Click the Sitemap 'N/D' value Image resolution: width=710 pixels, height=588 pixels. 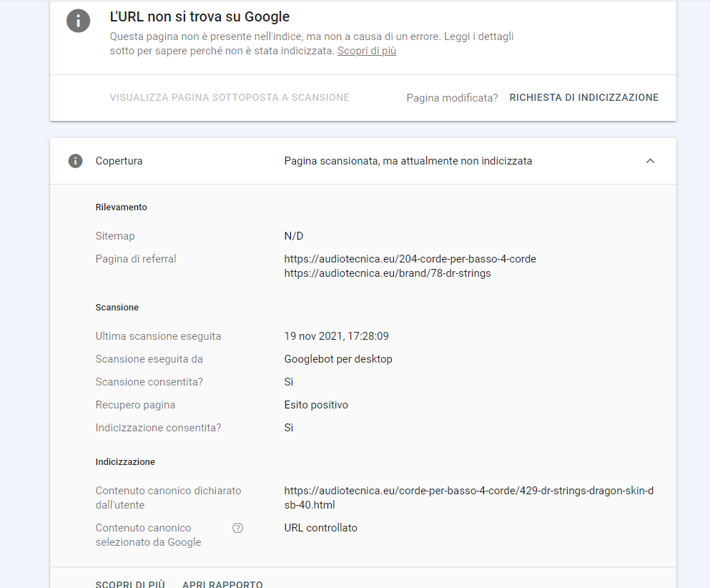point(294,236)
